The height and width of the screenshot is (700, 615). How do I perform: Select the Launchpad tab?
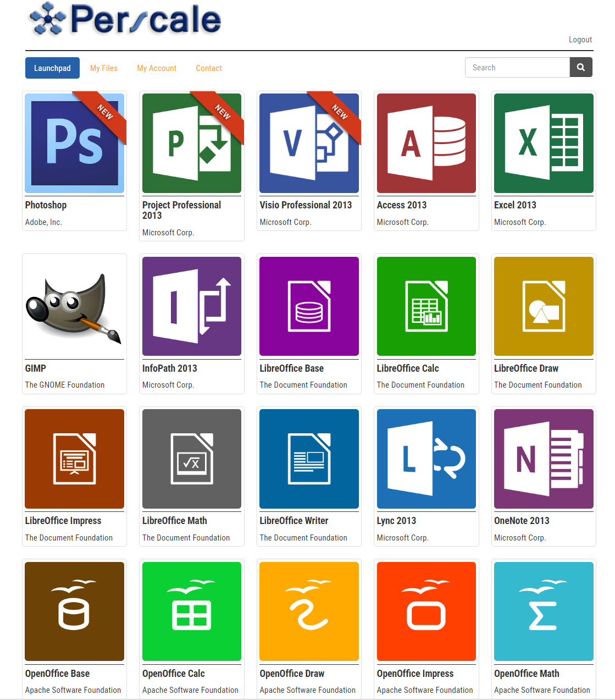52,68
